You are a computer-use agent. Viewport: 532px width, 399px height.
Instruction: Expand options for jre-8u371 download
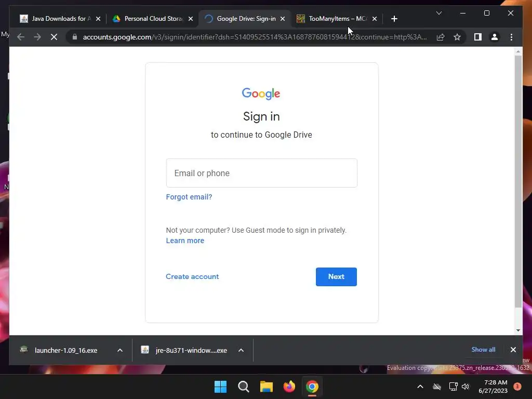click(x=241, y=350)
